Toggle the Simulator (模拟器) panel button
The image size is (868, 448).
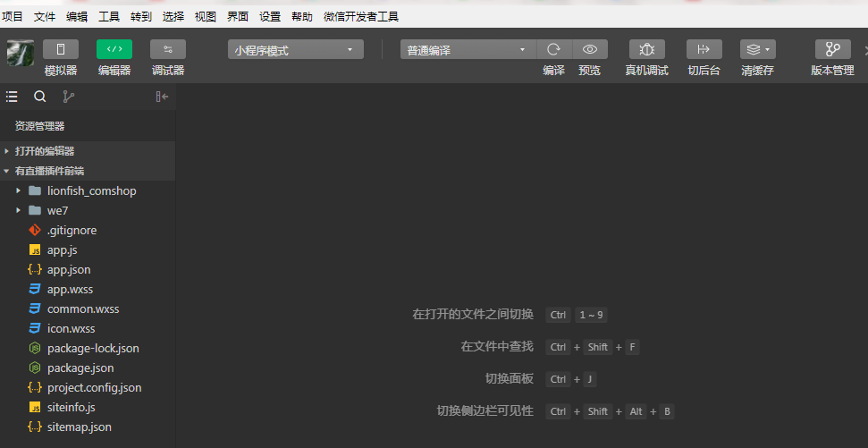60,49
